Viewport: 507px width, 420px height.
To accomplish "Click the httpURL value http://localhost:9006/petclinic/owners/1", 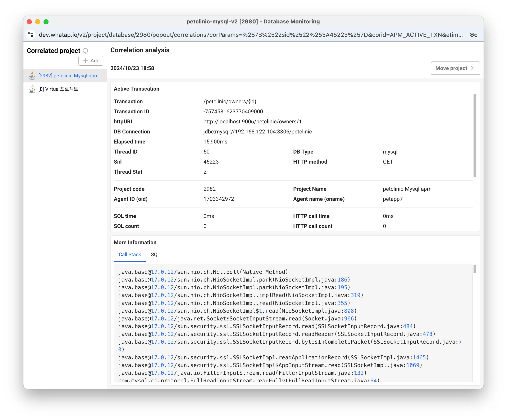I will point(252,122).
